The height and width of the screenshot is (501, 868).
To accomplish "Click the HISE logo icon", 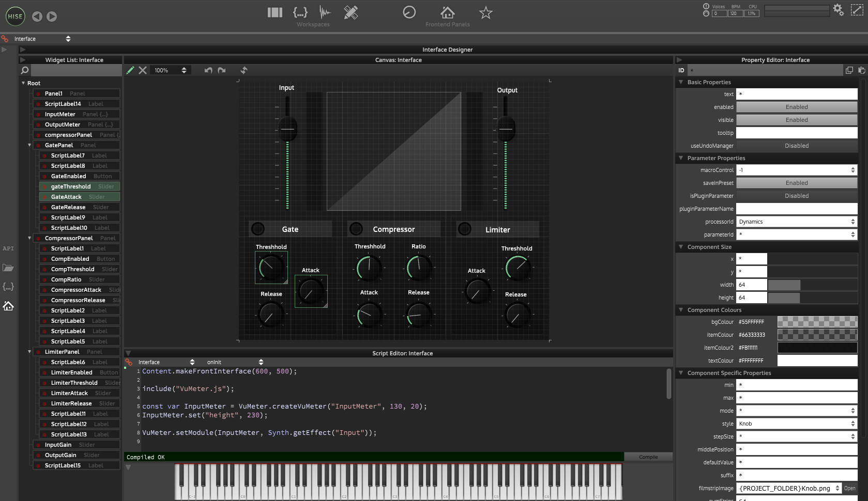I will pos(15,16).
